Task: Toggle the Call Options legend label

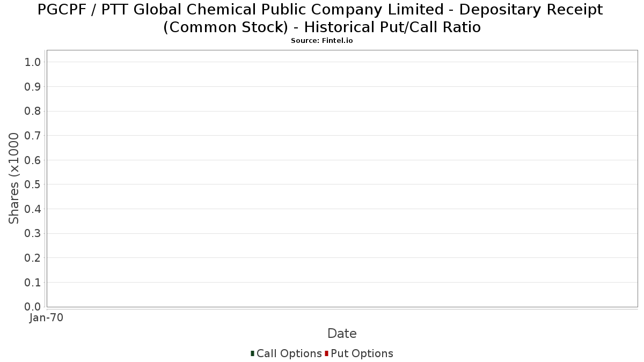Action: click(x=289, y=353)
